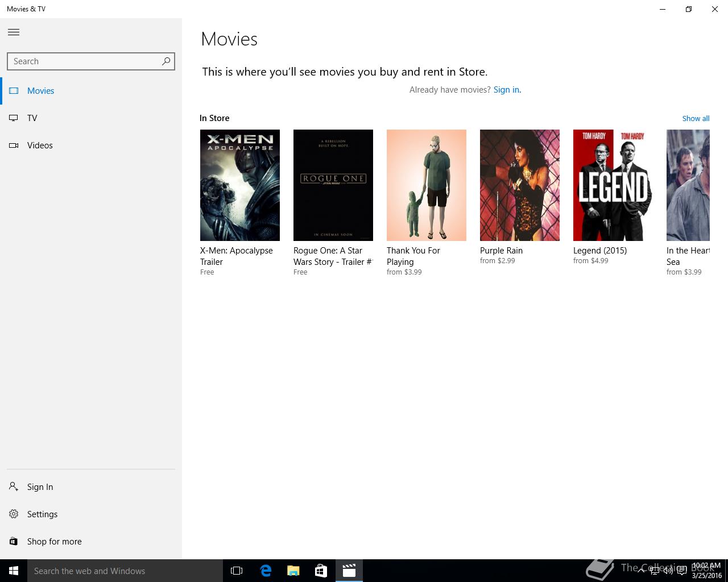Click the Legend poster thumbnail
The height and width of the screenshot is (582, 728).
point(613,185)
